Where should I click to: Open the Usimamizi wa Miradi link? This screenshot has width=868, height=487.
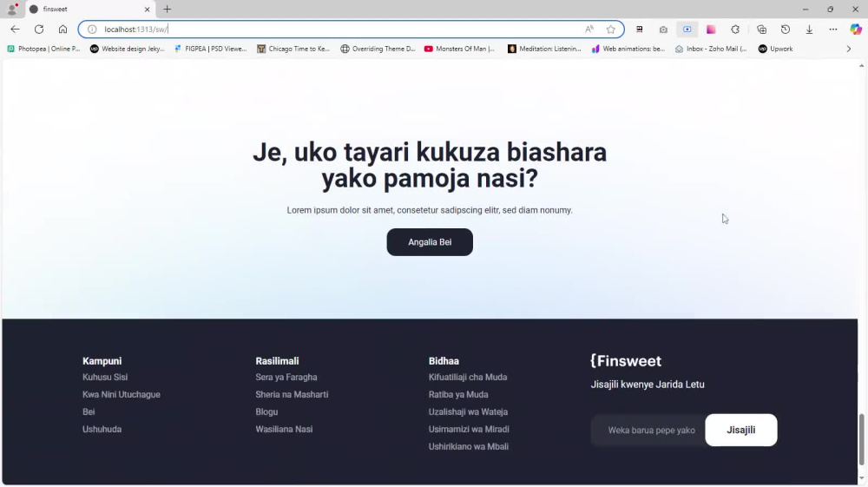[469, 429]
